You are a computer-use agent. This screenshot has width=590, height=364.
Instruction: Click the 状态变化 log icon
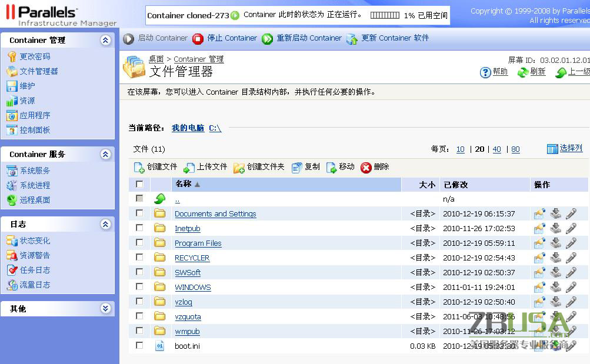coord(12,241)
